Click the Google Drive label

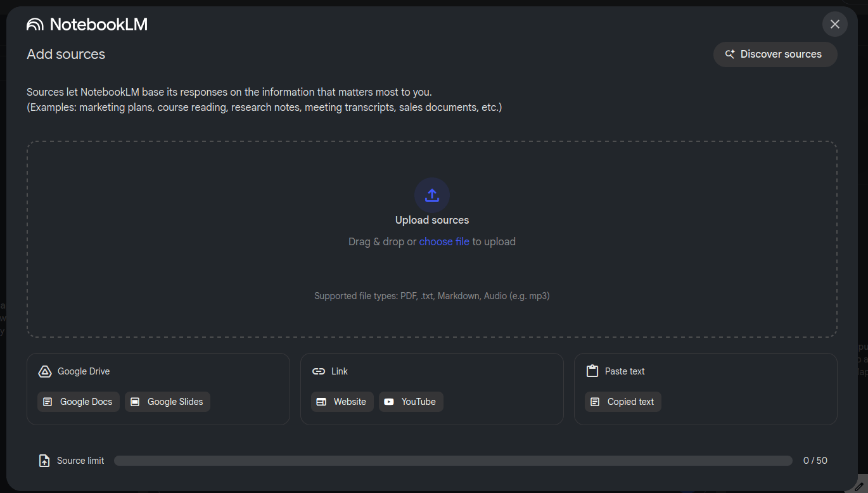(84, 371)
